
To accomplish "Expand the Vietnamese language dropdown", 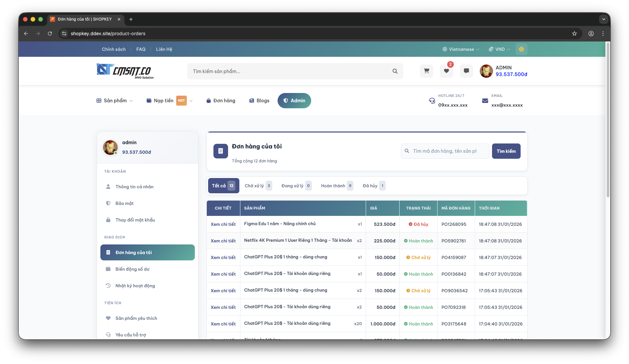I will pos(461,49).
